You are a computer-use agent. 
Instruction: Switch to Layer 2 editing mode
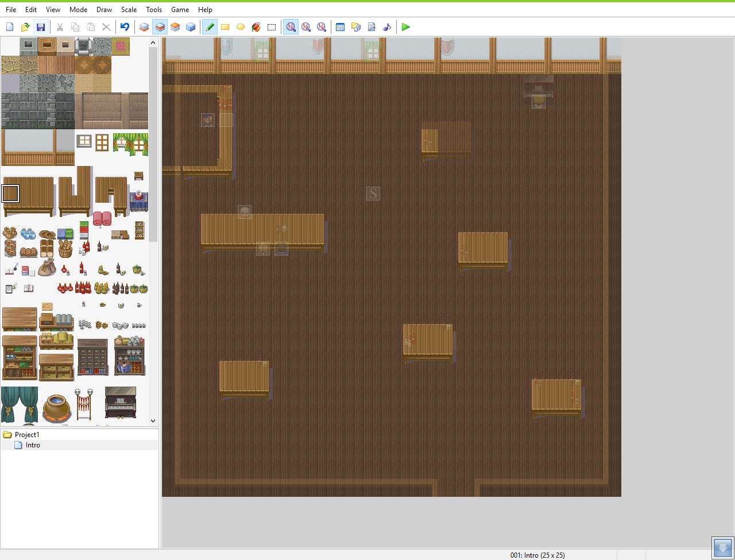[160, 27]
